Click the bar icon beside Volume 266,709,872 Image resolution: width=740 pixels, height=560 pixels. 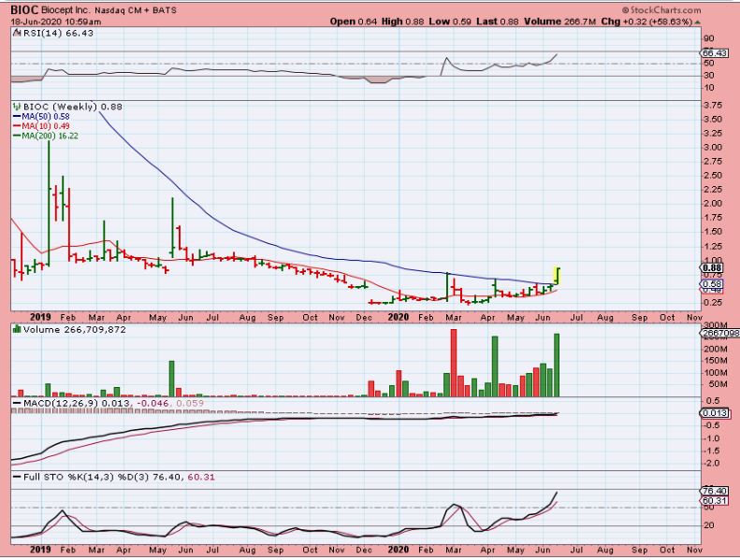pos(17,329)
